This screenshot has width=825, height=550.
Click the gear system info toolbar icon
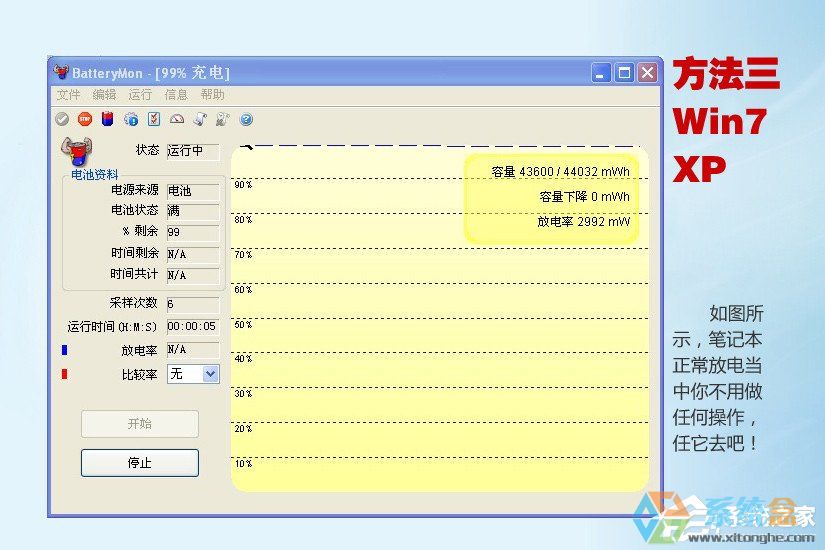coord(130,119)
